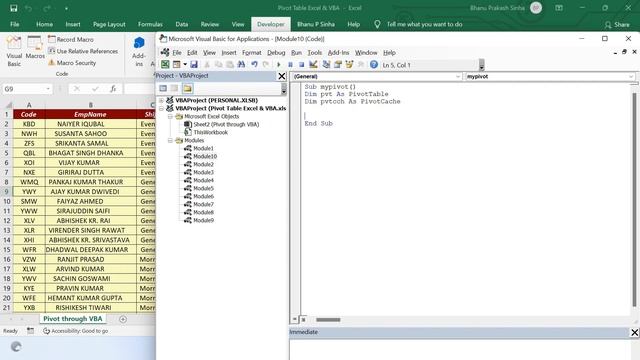Click the Macros button in Excel ribbon
The image size is (640, 360).
coord(35,47)
